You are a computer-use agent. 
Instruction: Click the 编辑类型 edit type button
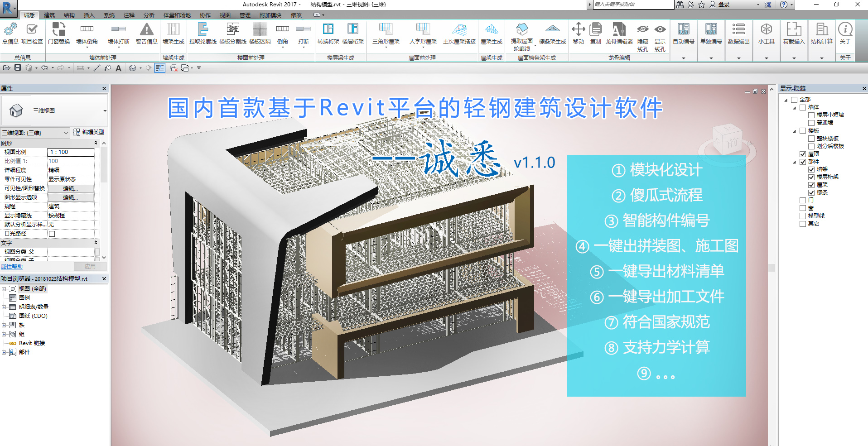[x=89, y=132]
